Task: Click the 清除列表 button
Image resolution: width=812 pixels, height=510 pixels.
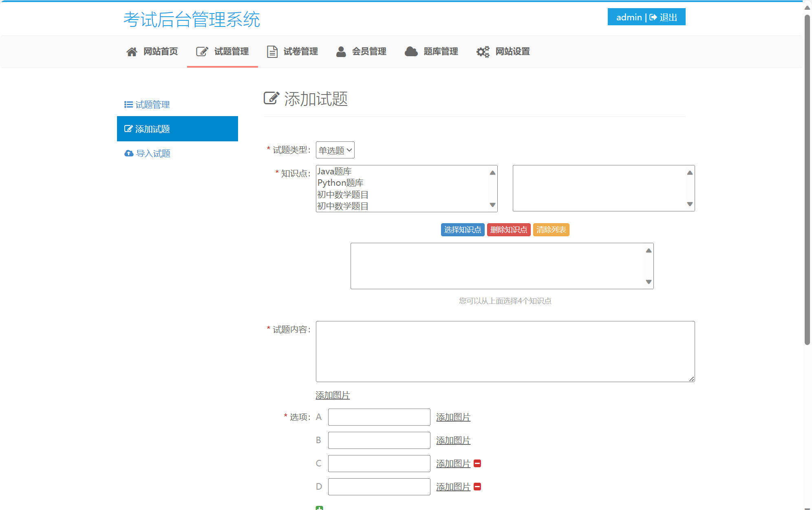Action: pyautogui.click(x=551, y=229)
